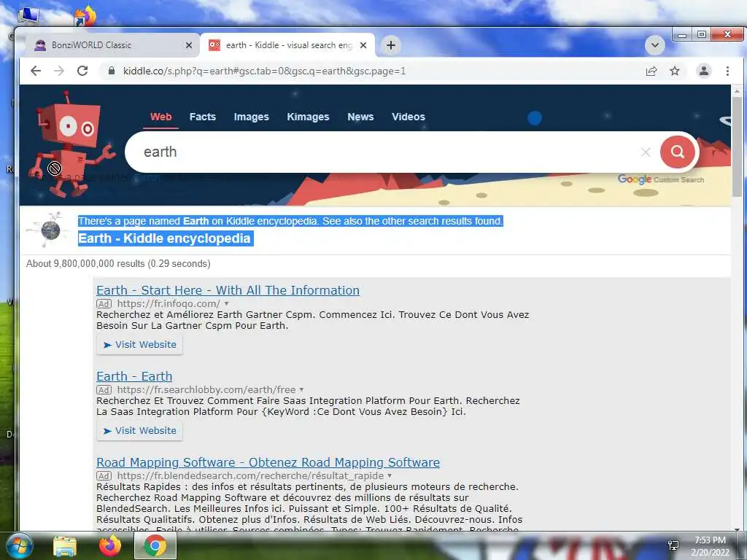The width and height of the screenshot is (747, 560).
Task: Click the Kiddle robot mascot logo
Action: (x=71, y=145)
